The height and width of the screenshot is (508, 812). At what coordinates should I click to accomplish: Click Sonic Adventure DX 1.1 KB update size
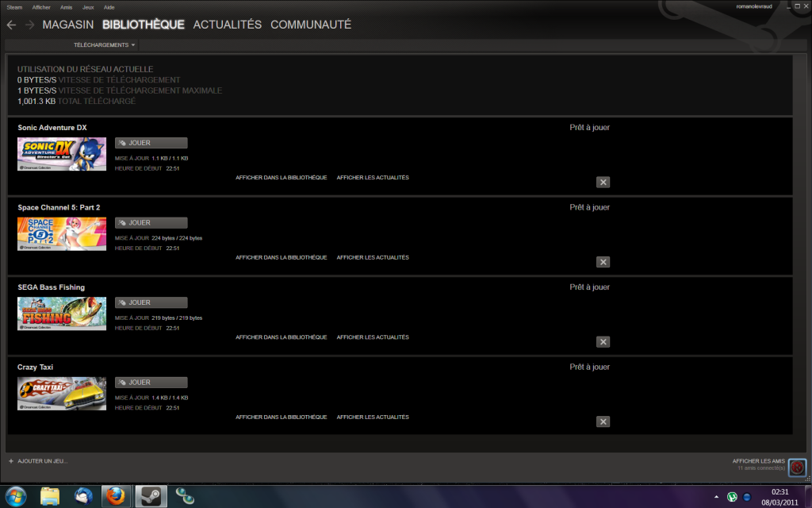170,158
